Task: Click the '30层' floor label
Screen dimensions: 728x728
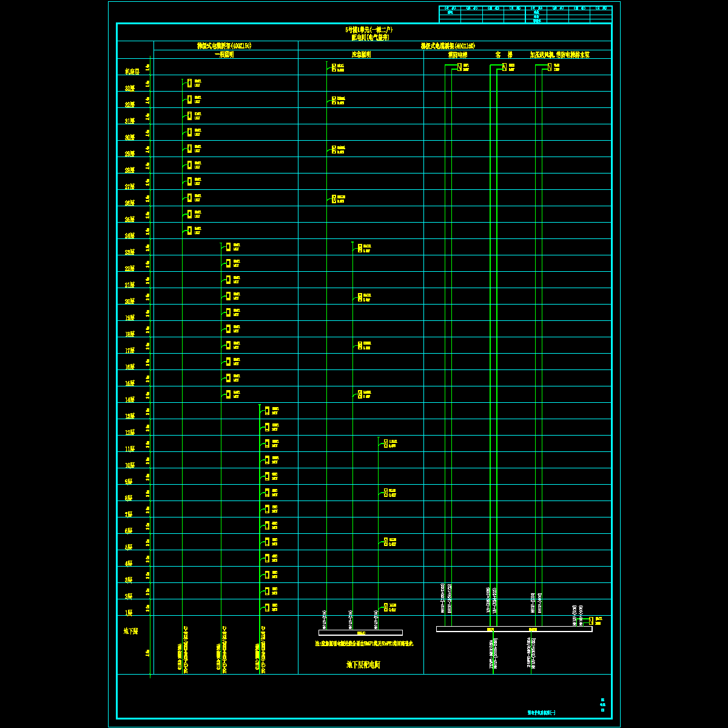Action: pyautogui.click(x=130, y=137)
